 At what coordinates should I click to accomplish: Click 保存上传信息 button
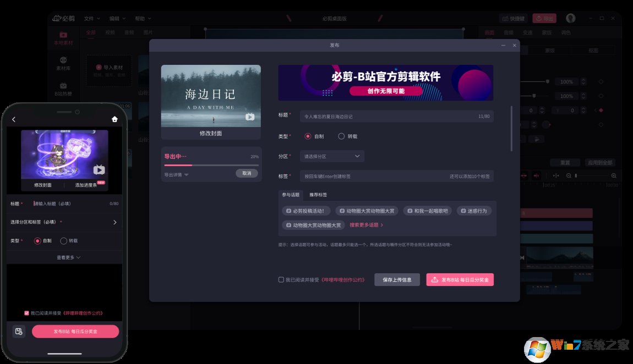pos(397,280)
